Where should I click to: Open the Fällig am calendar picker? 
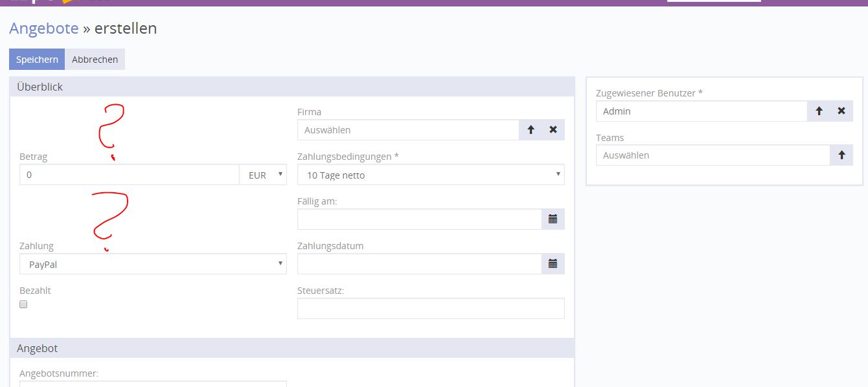[x=553, y=219]
